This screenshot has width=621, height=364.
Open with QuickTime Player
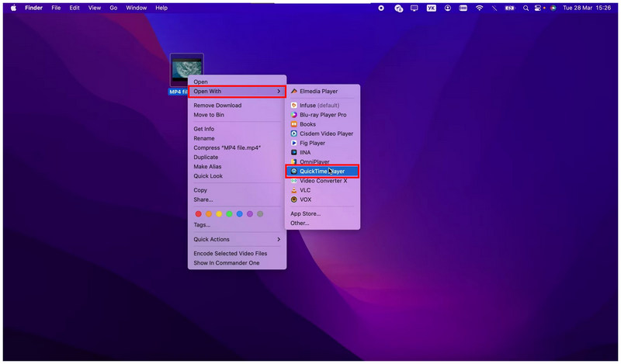point(322,171)
